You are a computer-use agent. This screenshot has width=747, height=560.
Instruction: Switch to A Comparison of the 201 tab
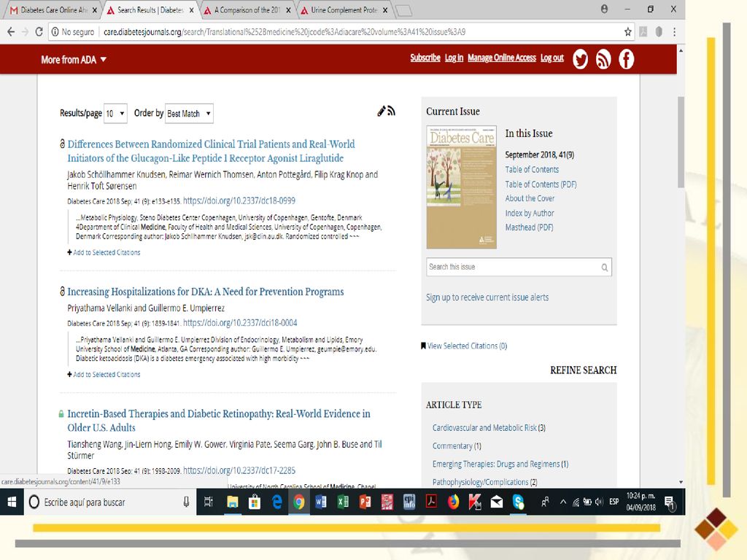(247, 10)
